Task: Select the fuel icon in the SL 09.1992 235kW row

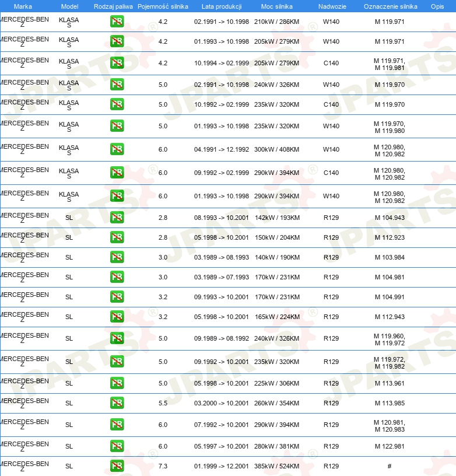Action: point(117,362)
